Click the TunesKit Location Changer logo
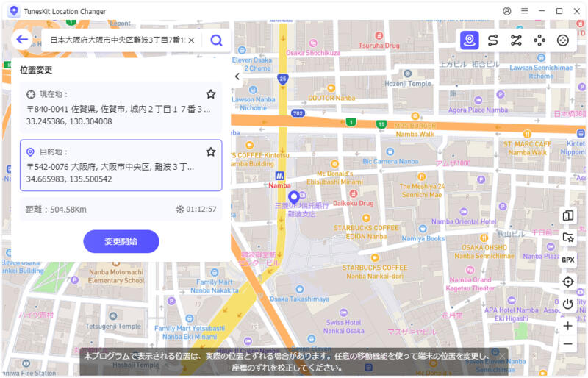Screen dimensions: 588x378 14,11
